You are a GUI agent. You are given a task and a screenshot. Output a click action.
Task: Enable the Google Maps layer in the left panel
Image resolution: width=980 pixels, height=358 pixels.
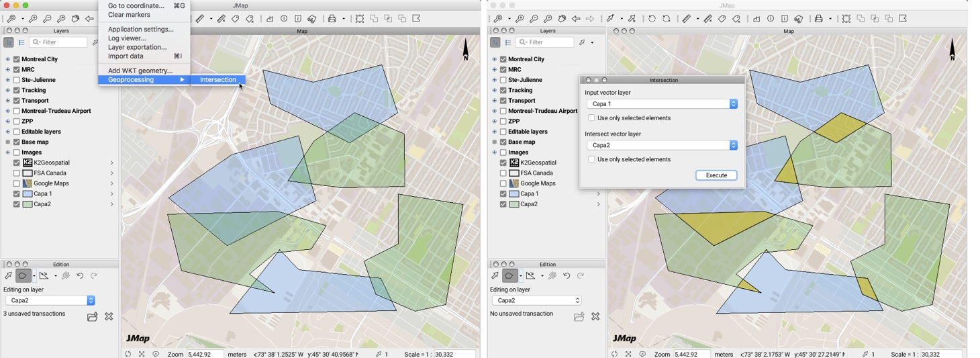(x=17, y=183)
